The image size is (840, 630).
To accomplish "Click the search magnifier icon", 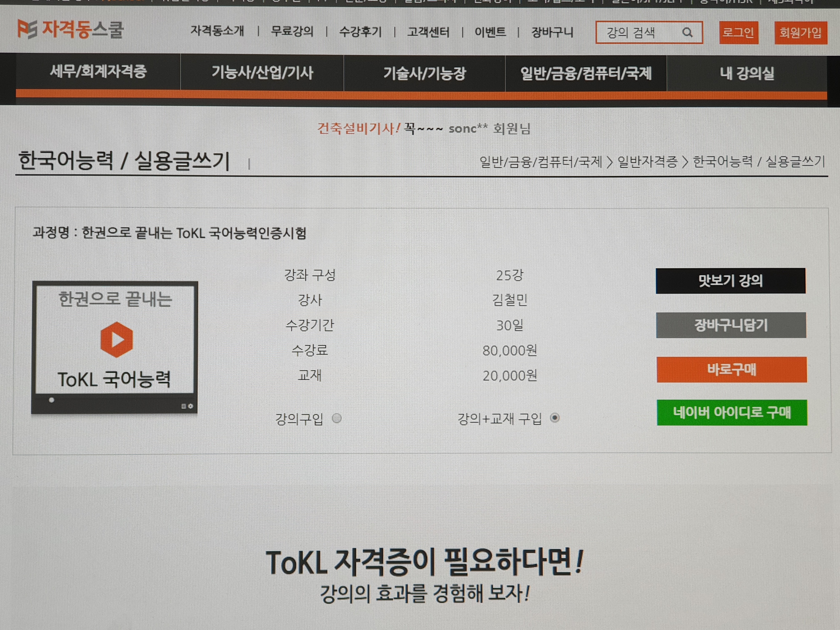I will click(687, 33).
